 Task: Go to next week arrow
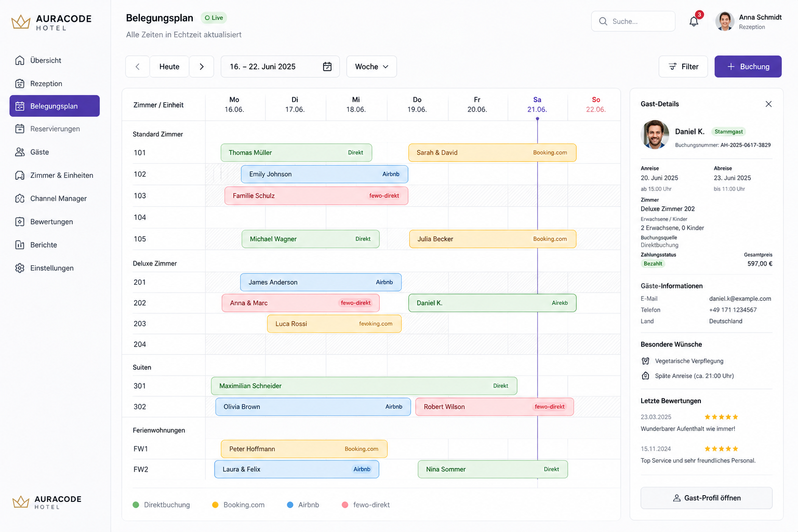202,66
